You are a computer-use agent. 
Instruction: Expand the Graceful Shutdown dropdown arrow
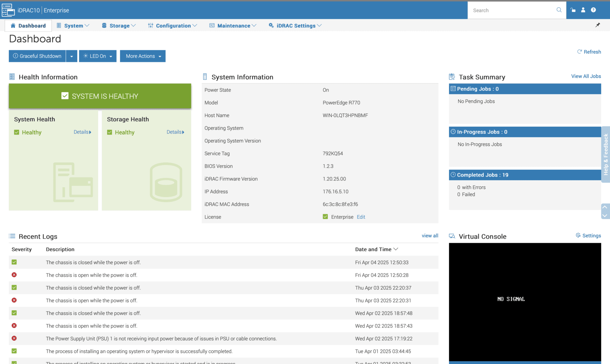[71, 56]
